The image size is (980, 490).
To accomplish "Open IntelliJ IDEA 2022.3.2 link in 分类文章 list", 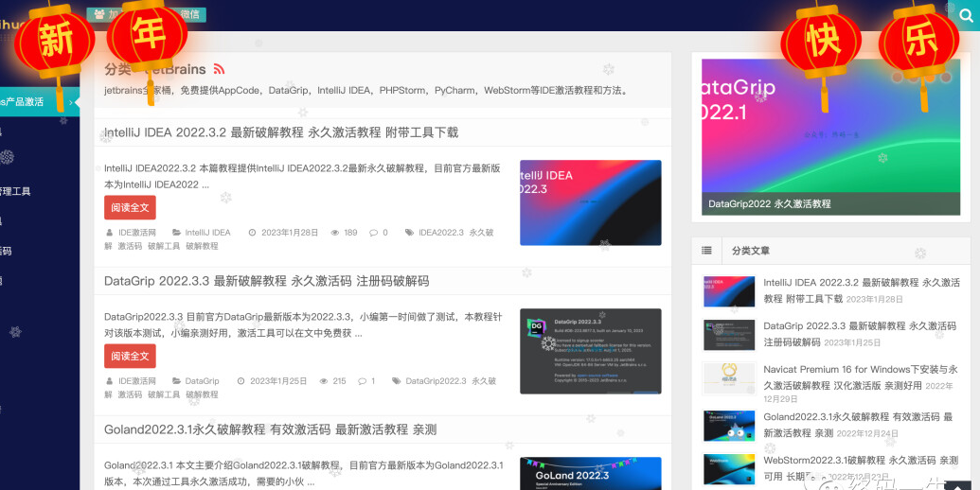I will pyautogui.click(x=862, y=290).
